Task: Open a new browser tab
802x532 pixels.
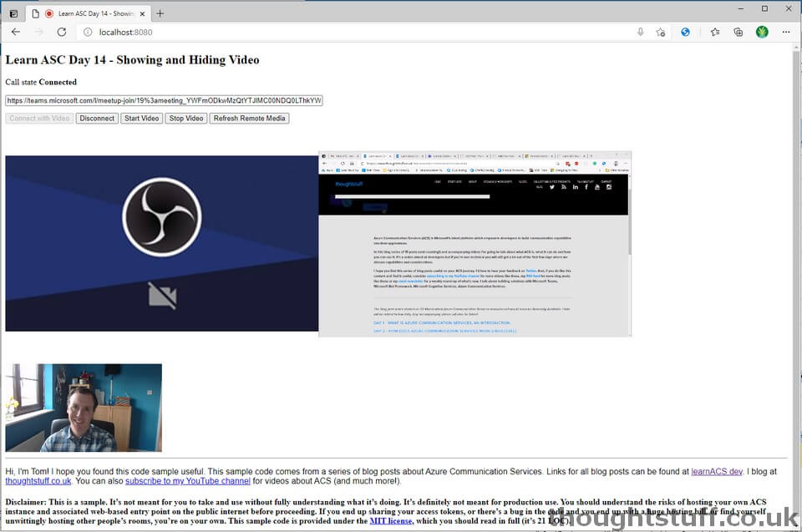Action: click(x=160, y=14)
